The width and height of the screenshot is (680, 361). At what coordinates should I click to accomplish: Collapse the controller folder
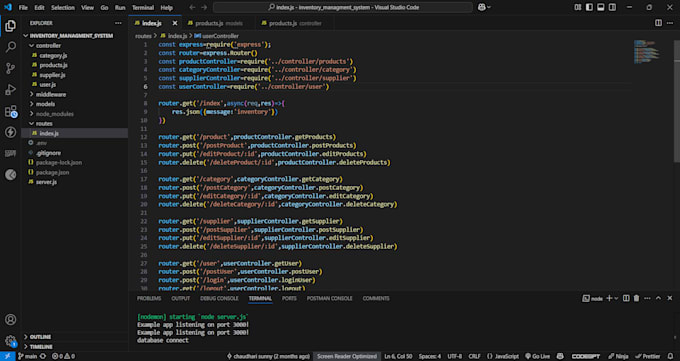pos(48,46)
